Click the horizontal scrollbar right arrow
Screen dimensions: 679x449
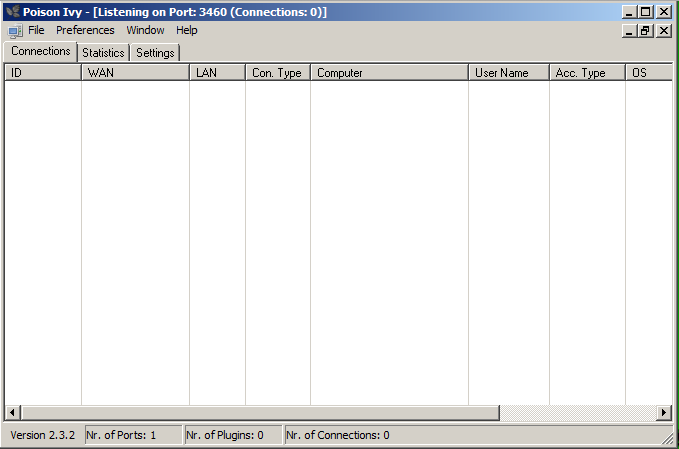664,413
